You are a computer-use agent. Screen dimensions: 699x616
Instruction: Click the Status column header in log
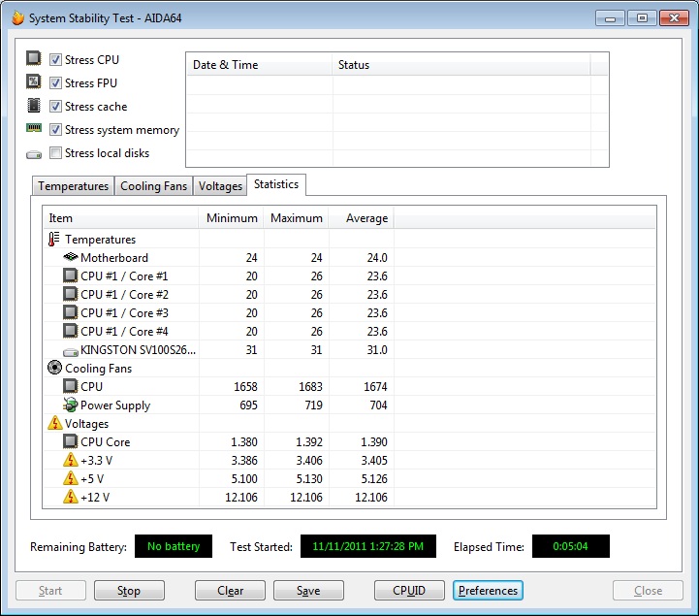point(461,65)
